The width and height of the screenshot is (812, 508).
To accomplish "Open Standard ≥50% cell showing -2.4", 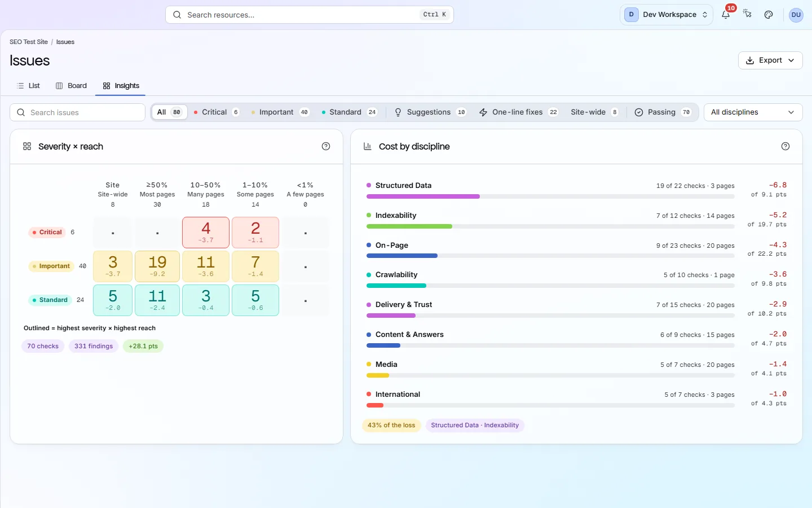I will coord(157,300).
